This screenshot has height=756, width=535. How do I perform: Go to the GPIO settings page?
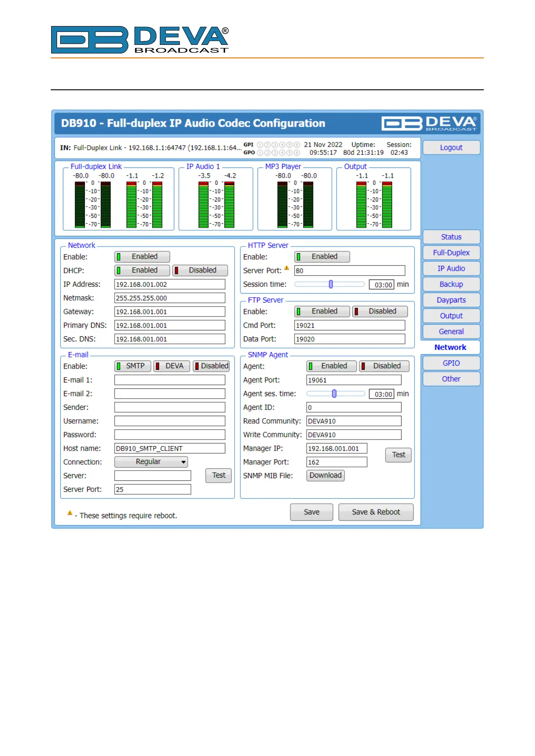(451, 363)
